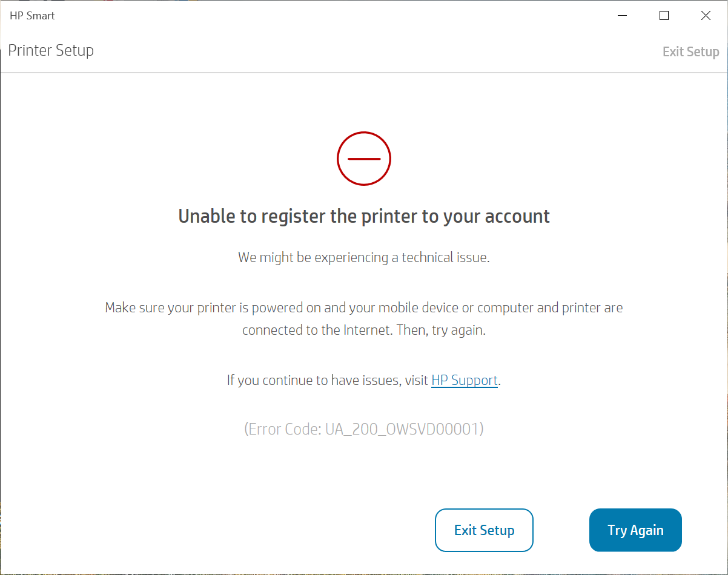Image resolution: width=728 pixels, height=575 pixels.
Task: Click the Exit Setup button outline
Action: click(x=484, y=530)
